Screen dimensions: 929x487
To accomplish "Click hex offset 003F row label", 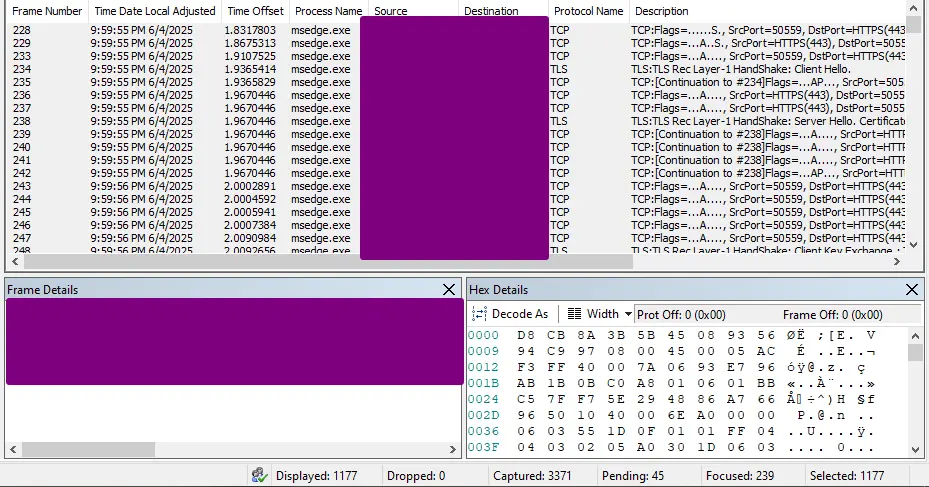I will pos(483,447).
